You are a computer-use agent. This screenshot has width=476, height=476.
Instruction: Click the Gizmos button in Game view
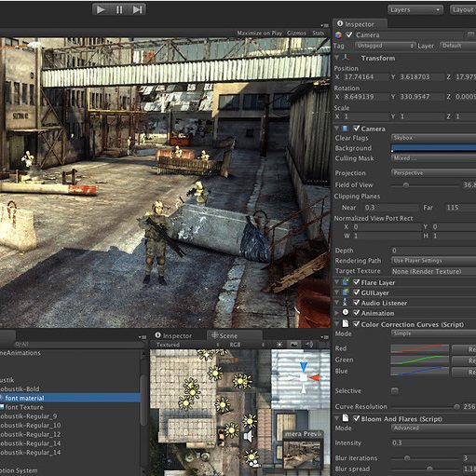pyautogui.click(x=296, y=33)
